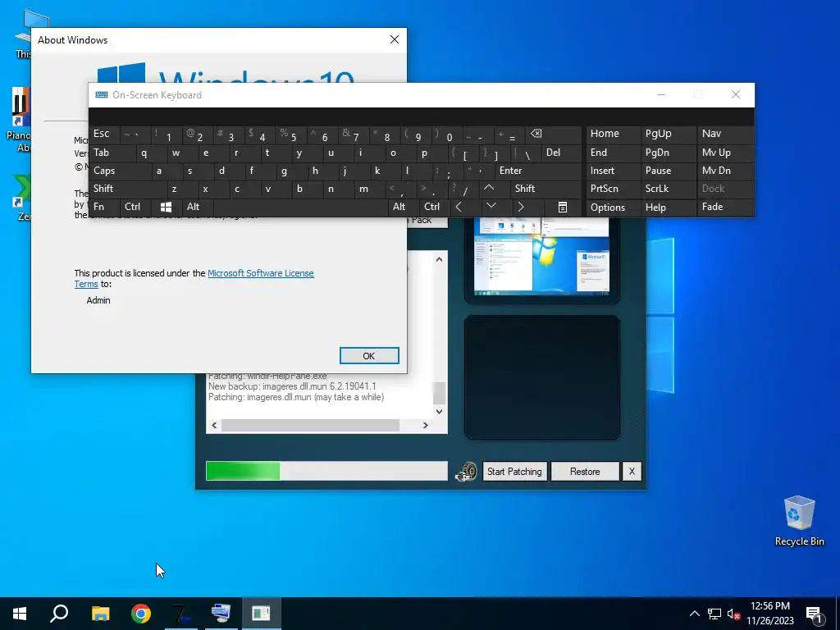Click the Options key on On-Screen Keyboard
Screen dimensions: 840x630
tap(613, 208)
